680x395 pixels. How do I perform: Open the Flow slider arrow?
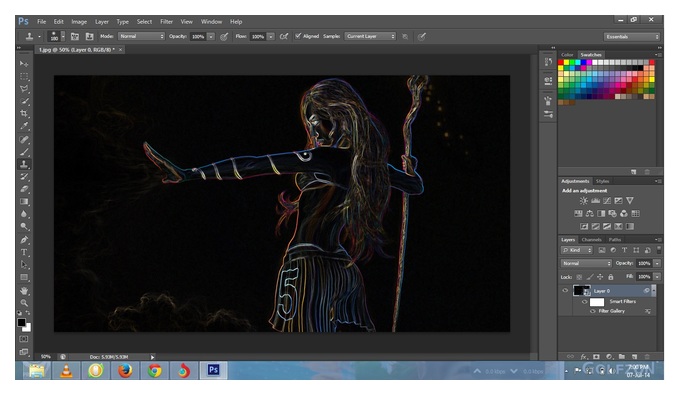coord(271,36)
